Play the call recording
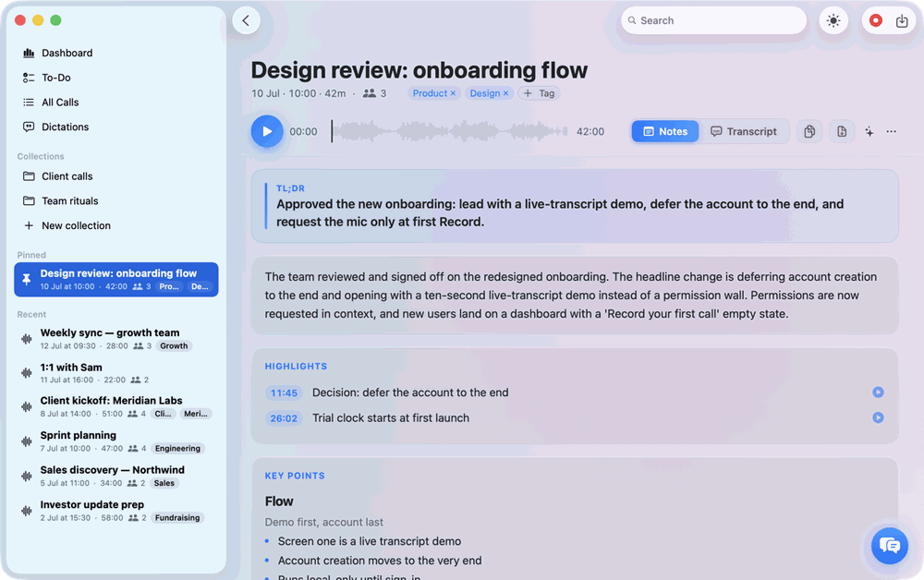This screenshot has height=580, width=924. point(267,131)
